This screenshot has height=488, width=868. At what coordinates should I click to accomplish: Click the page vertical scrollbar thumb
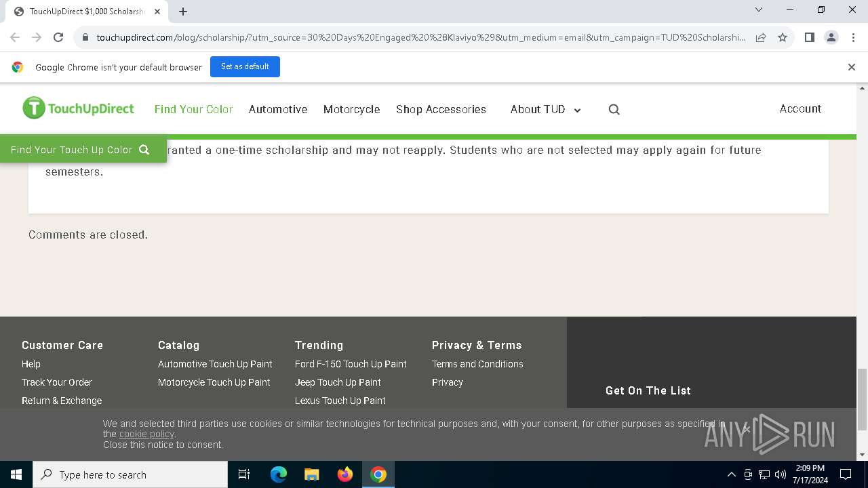click(862, 399)
